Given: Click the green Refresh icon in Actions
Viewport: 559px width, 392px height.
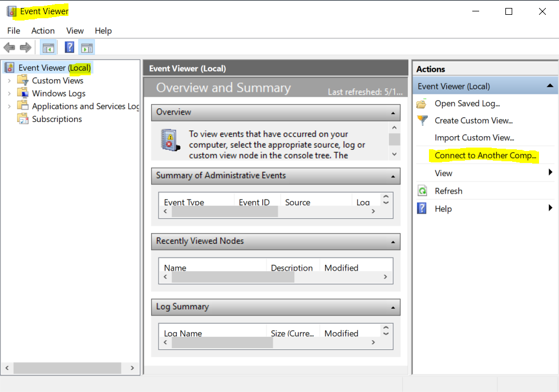Looking at the screenshot, I should click(x=423, y=191).
